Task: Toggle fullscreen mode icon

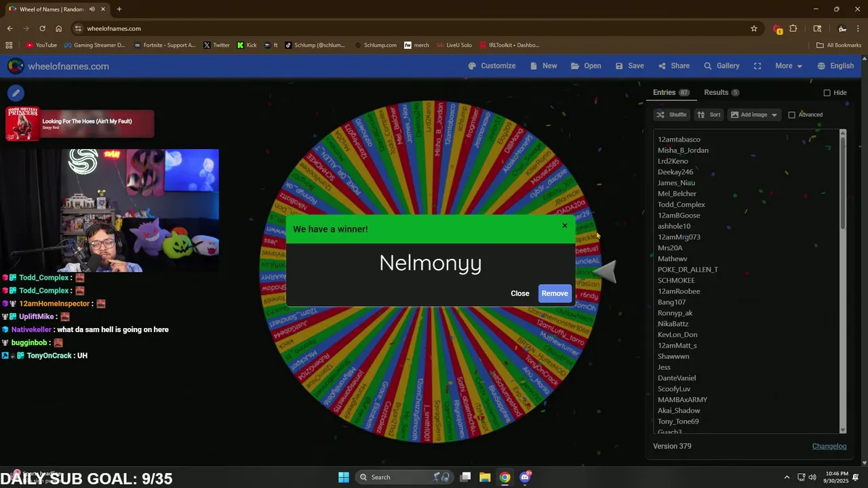Action: (757, 66)
